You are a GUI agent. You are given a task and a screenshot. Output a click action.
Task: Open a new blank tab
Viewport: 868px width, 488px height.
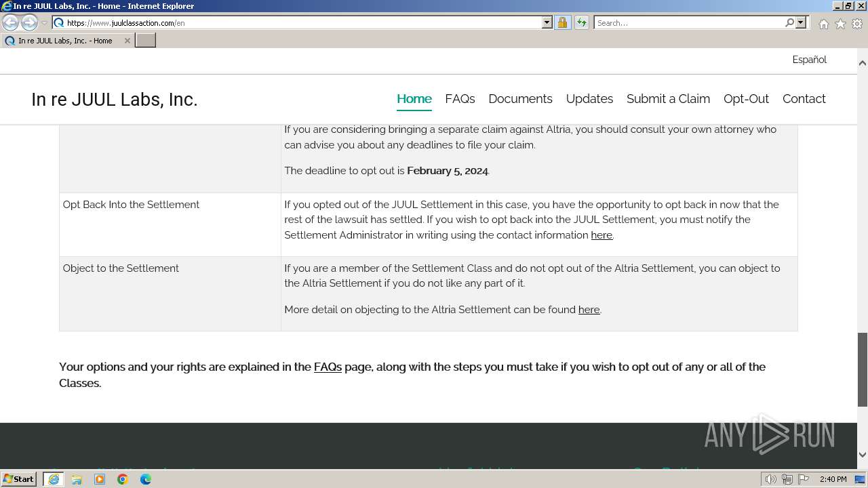coord(146,41)
